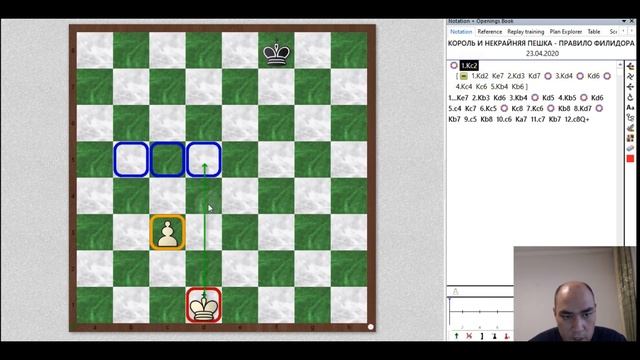Select move Kb6 ending the variation
This screenshot has width=640, height=360.
point(518,87)
